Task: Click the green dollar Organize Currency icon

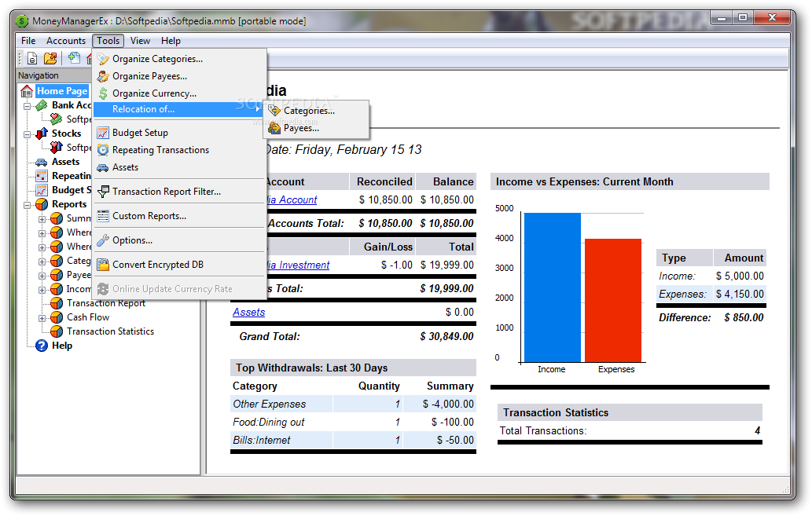Action: click(103, 93)
